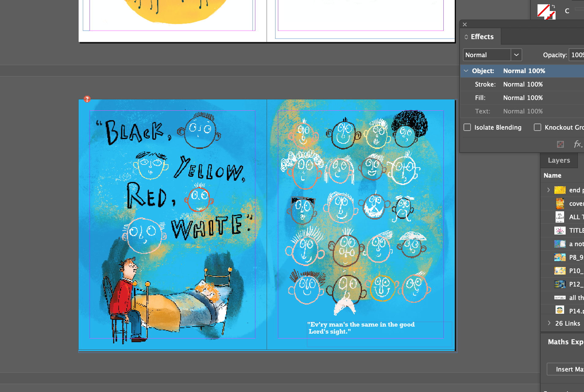
Task: Select the 'TITLE' link row
Action: coord(563,230)
